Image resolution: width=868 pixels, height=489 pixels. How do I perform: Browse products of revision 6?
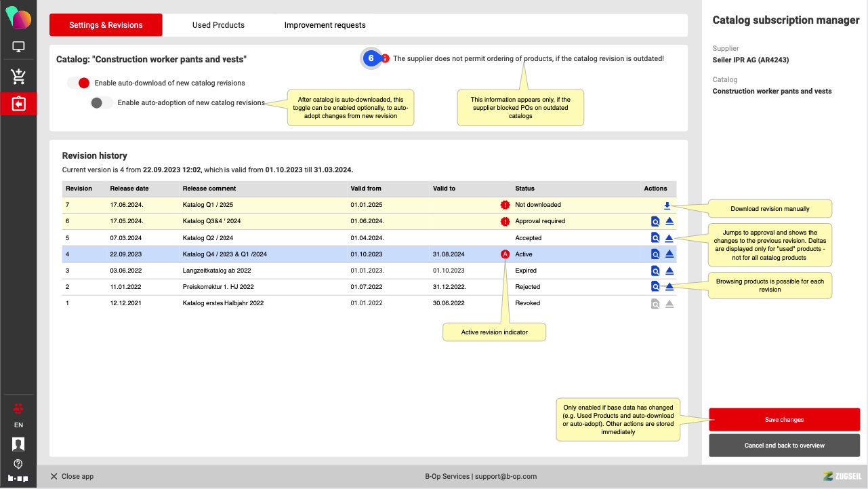click(655, 221)
